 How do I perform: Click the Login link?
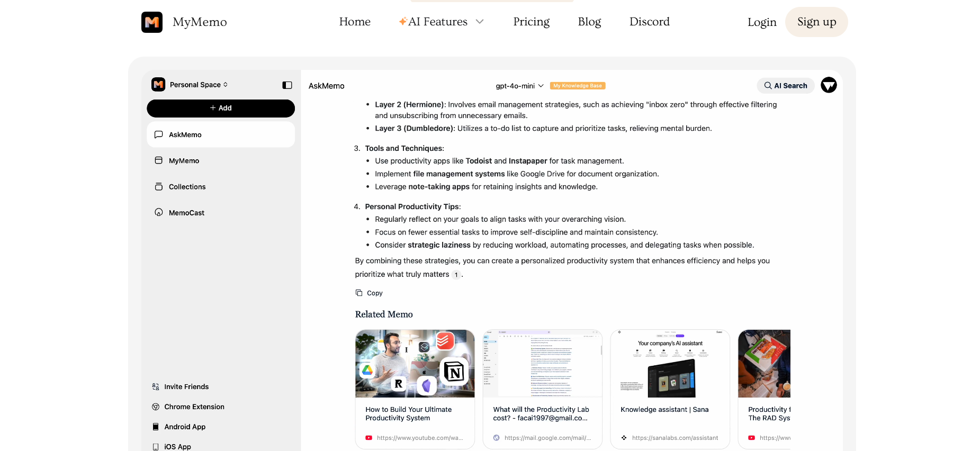[x=762, y=22]
